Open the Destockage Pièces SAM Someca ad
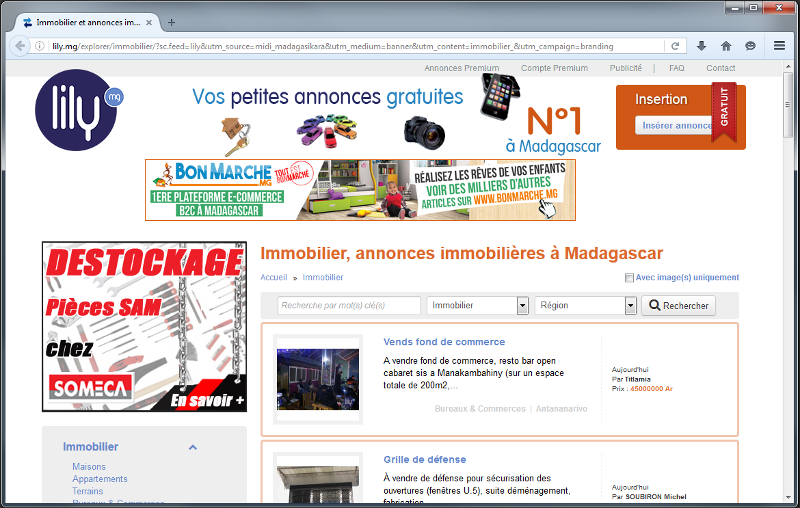Viewport: 800px width, 508px height. [144, 326]
